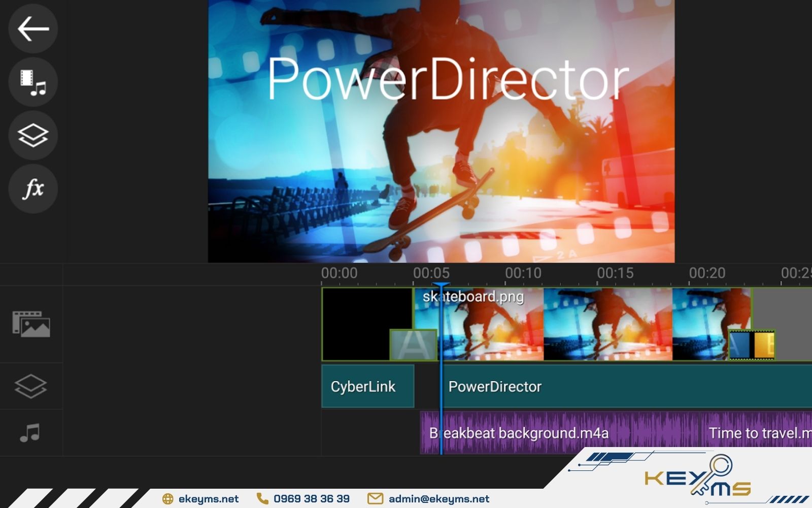The width and height of the screenshot is (812, 508).
Task: Open the layers overlay tool
Action: point(33,136)
